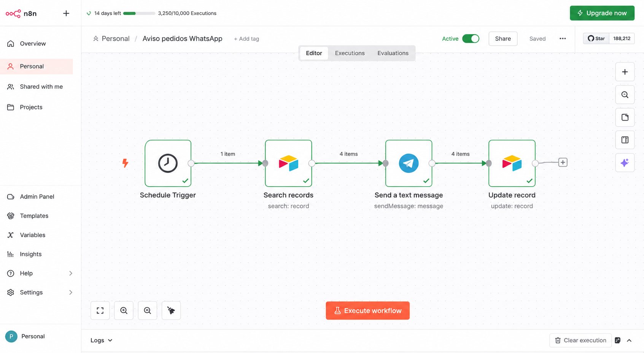Viewport: 644px width, 353px height.
Task: Open the Admin Panel
Action: tap(37, 196)
